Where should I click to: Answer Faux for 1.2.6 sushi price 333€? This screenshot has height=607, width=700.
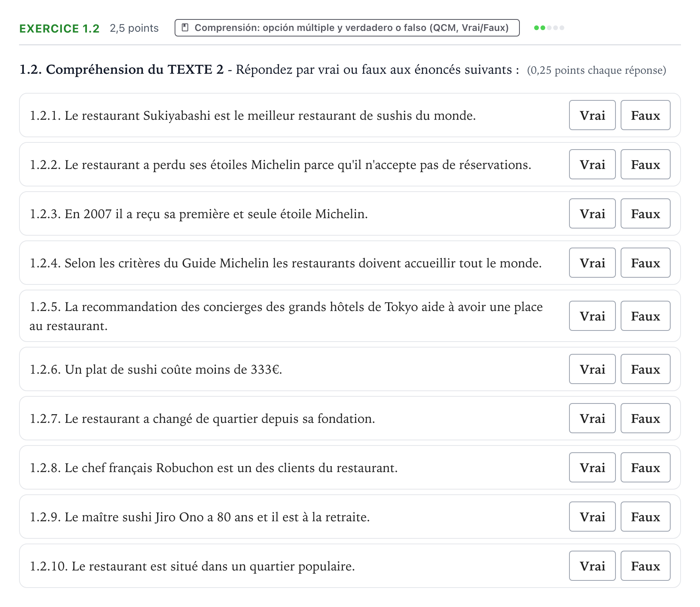(x=645, y=369)
